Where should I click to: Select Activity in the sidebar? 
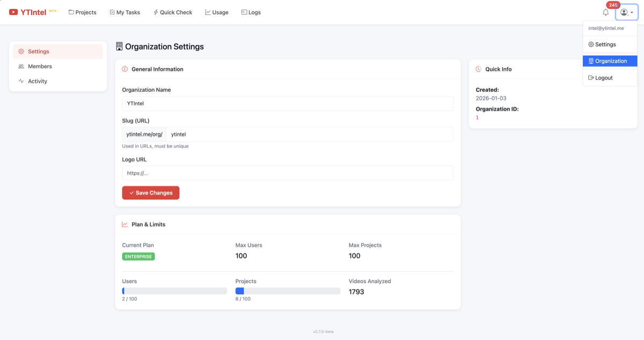click(x=38, y=82)
